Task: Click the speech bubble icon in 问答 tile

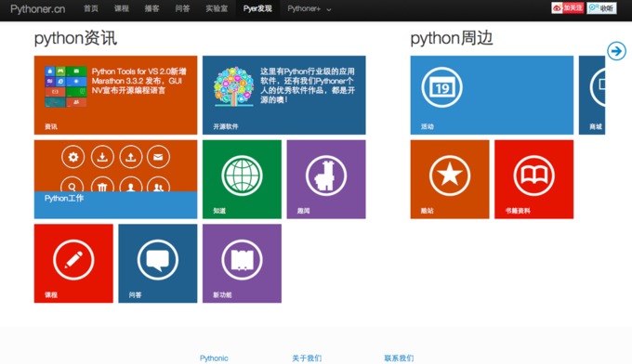Action: pos(158,260)
